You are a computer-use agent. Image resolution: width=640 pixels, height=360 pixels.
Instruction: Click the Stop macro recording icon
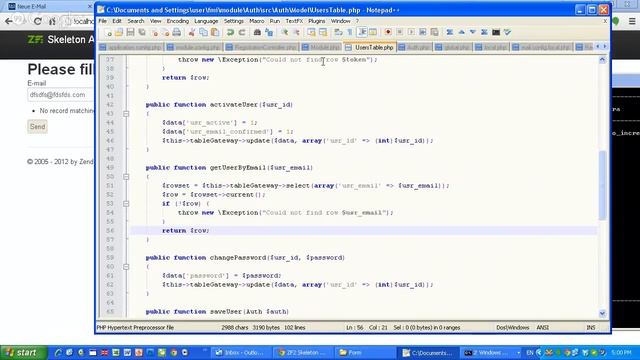click(400, 32)
